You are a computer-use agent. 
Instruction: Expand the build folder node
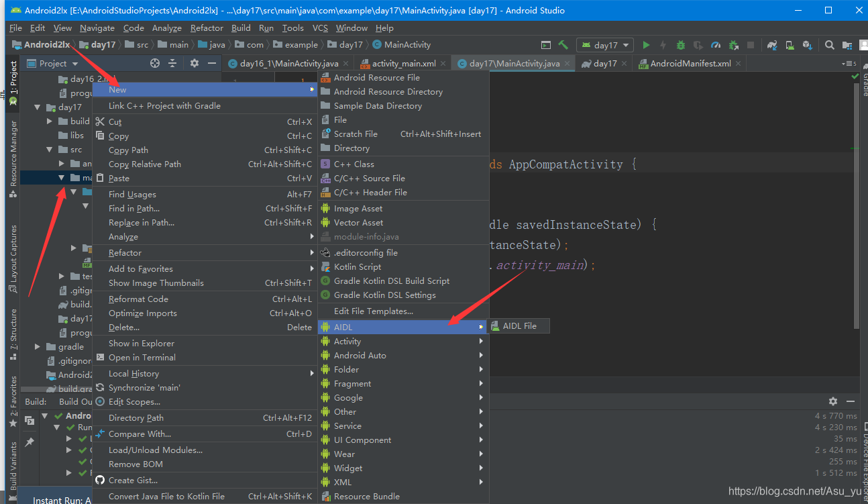(49, 121)
